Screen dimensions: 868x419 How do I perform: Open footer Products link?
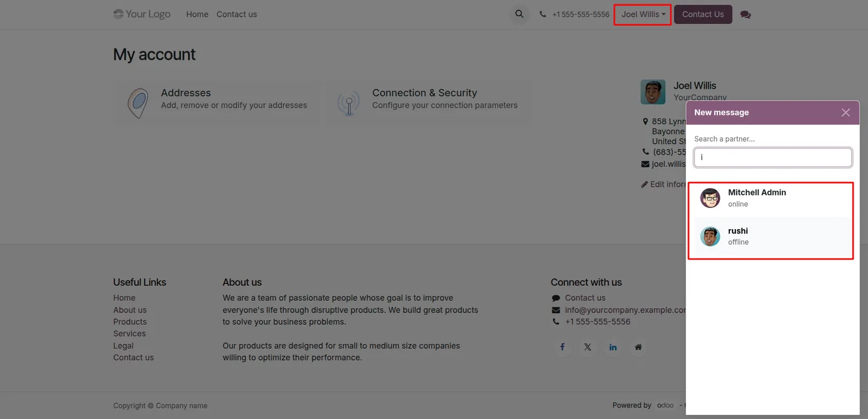[130, 322]
